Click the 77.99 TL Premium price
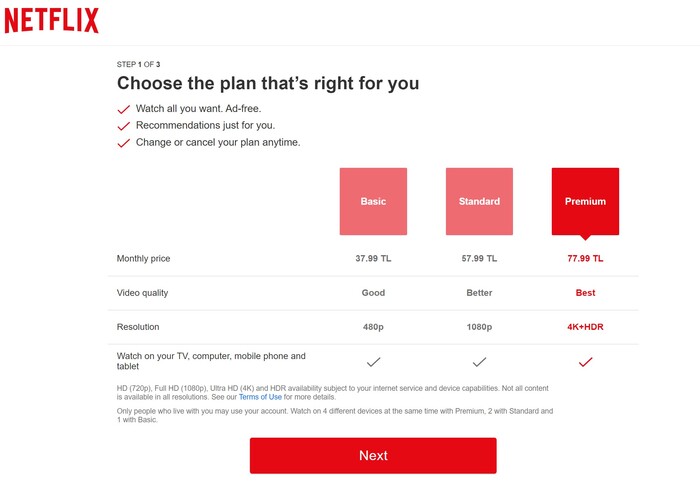The image size is (700, 489). [x=585, y=258]
